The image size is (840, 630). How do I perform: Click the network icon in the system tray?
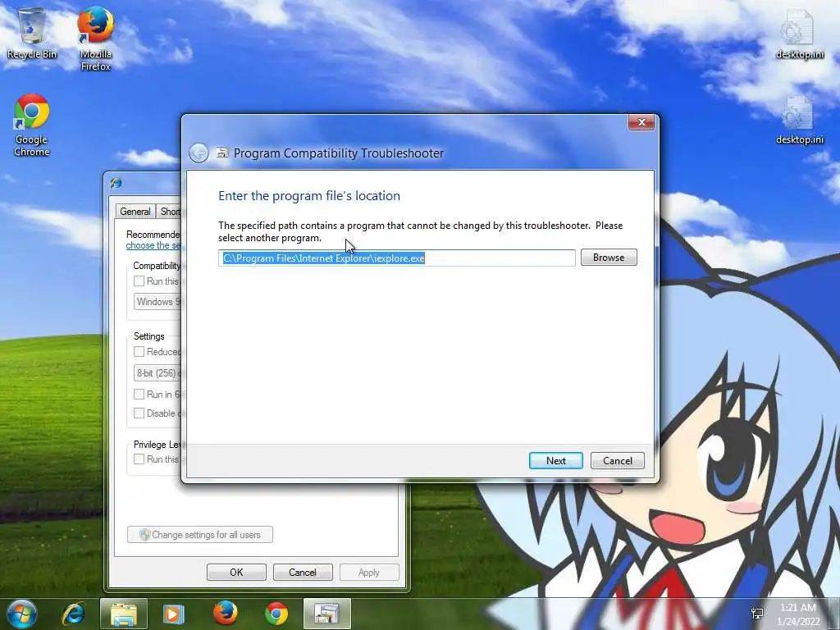click(x=757, y=614)
